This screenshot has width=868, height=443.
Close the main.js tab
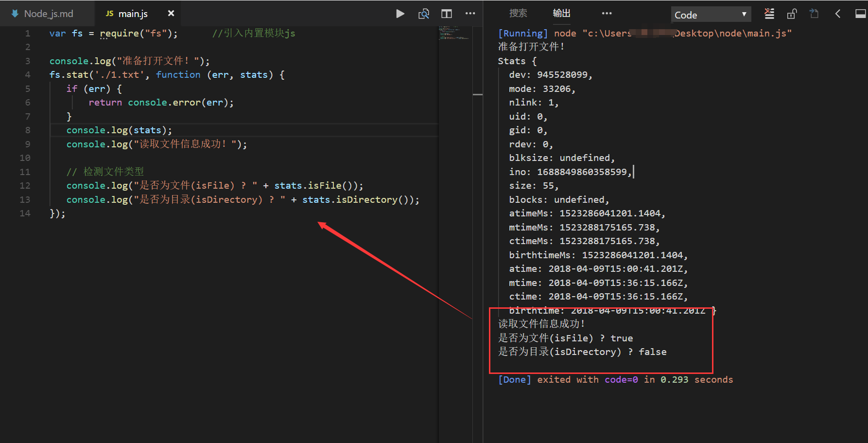(171, 14)
